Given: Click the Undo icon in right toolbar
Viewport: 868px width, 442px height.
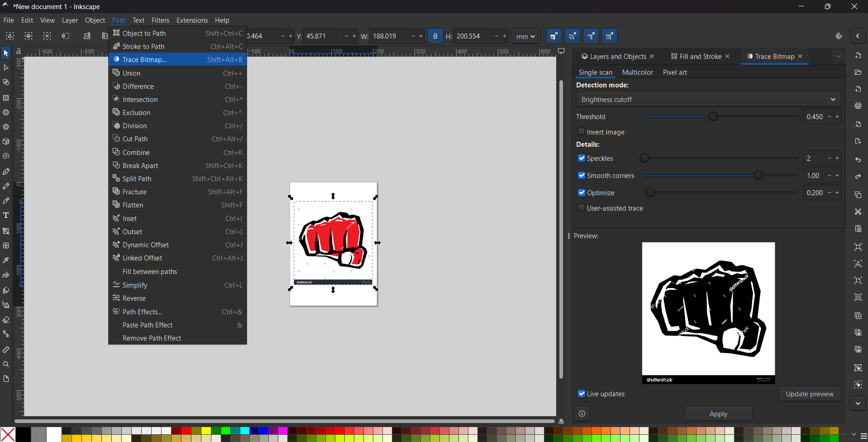Looking at the screenshot, I should coord(858,160).
